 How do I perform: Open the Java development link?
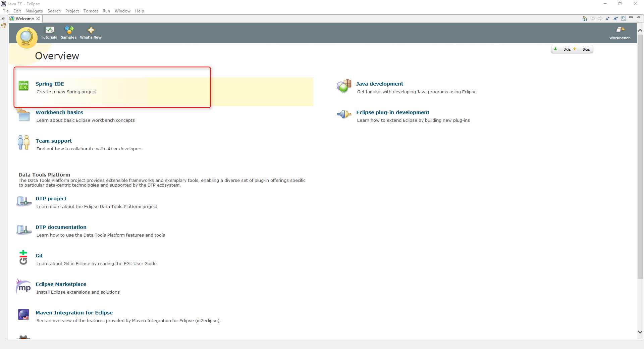pyautogui.click(x=380, y=84)
